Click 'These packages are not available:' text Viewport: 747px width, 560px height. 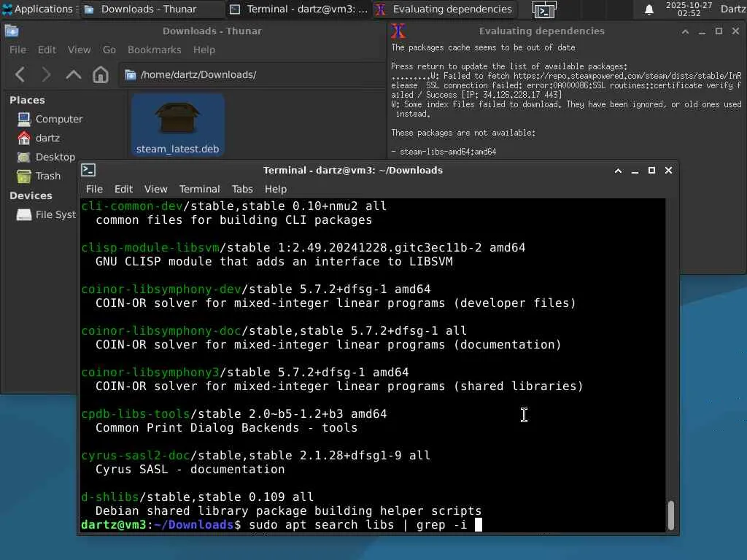click(463, 133)
